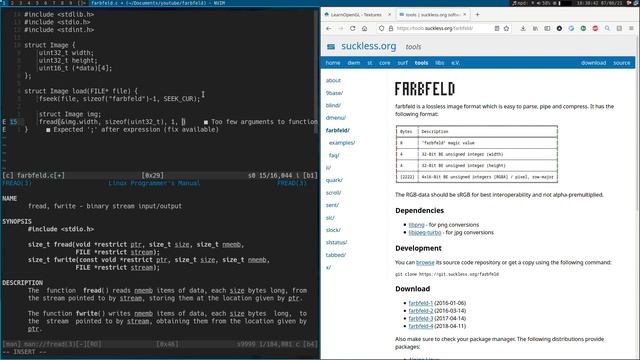Open the scroll/ sidebar link
The image size is (640, 360).
333,193
